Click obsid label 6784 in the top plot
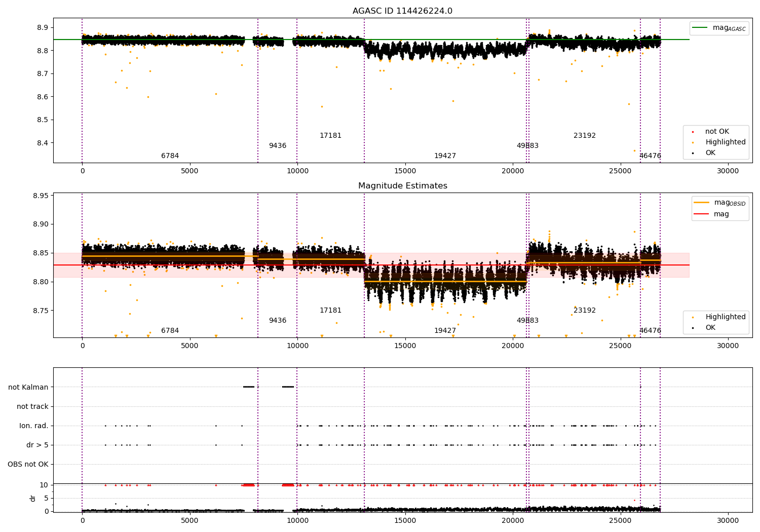760x532 pixels. [x=170, y=156]
